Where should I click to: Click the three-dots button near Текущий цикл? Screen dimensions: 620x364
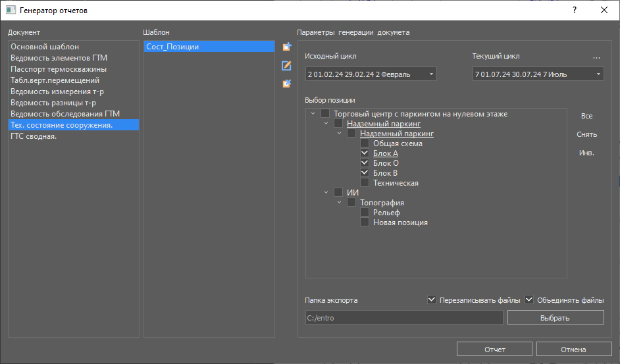(596, 57)
